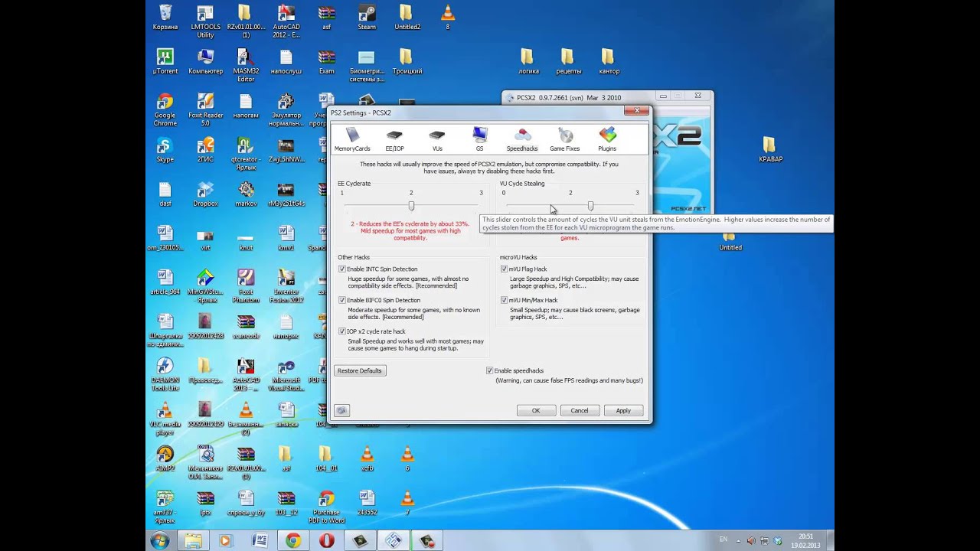Select the Speedhacks tab
This screenshot has height=551, width=980.
click(522, 139)
